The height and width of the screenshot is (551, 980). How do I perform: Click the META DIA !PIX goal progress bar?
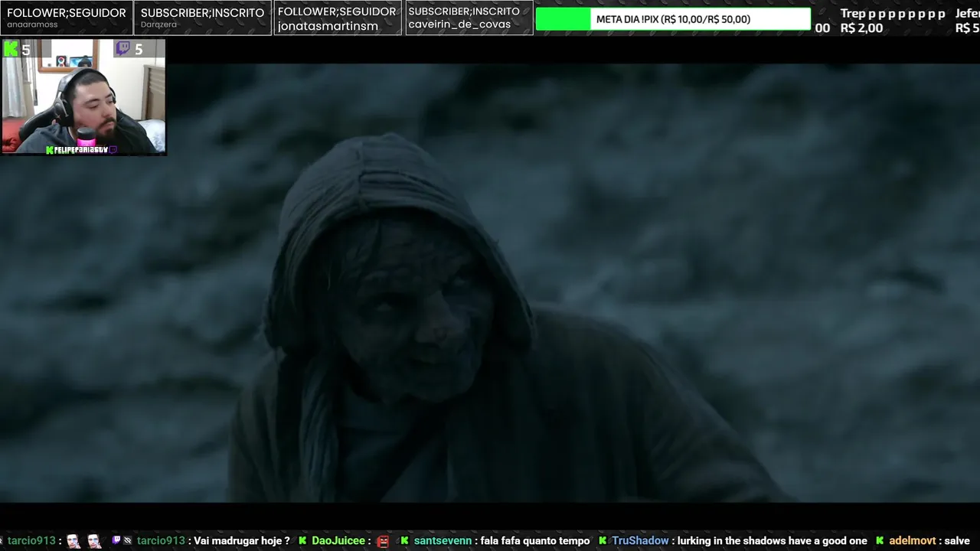673,19
